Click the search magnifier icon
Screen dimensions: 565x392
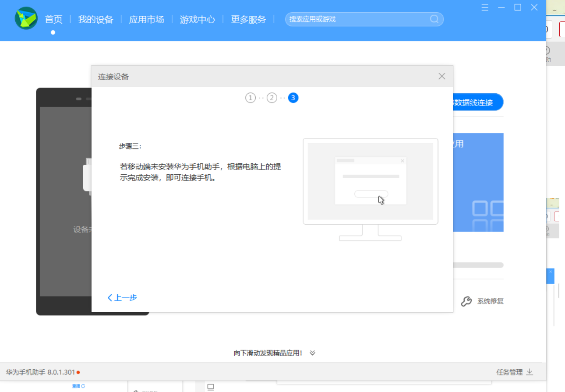434,19
